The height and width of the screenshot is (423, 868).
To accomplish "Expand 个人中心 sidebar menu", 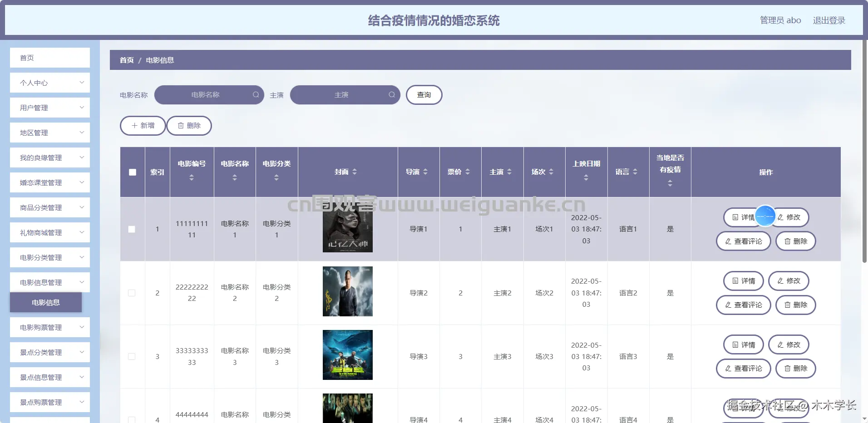I will (x=50, y=83).
